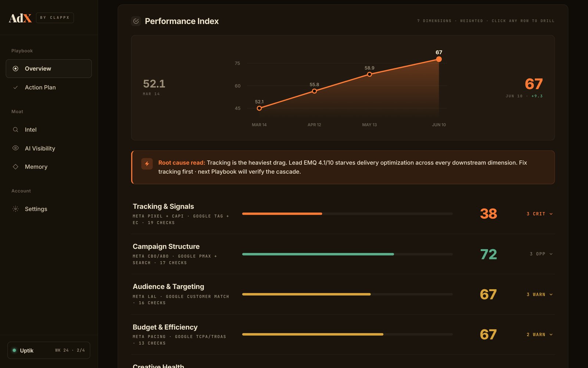
Task: Click the Performance Index check badge icon
Action: coord(136,21)
